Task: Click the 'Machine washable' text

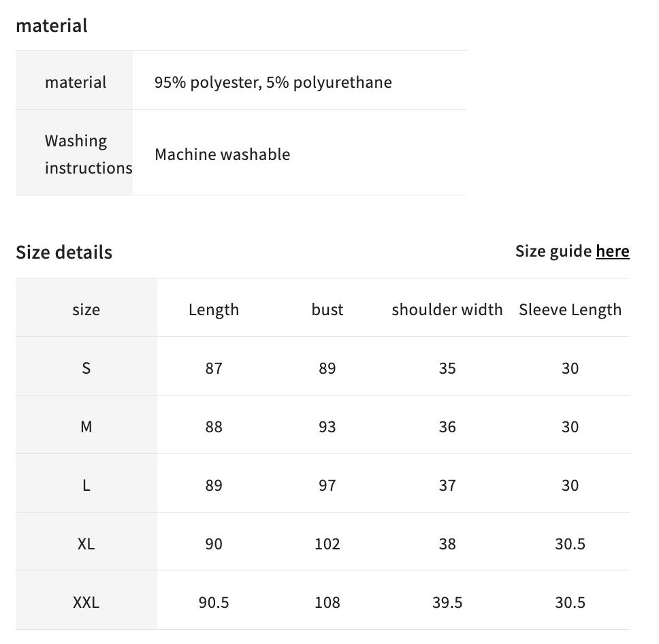Action: [223, 155]
